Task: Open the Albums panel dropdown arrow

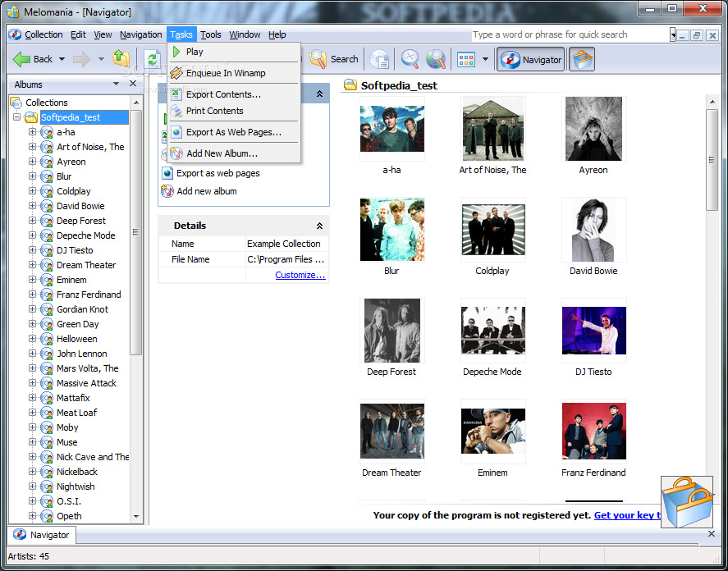Action: pos(116,84)
